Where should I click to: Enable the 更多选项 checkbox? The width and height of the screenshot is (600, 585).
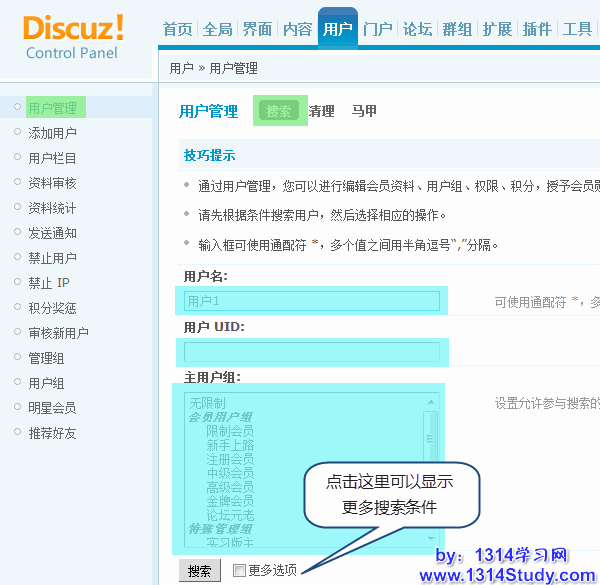point(239,570)
